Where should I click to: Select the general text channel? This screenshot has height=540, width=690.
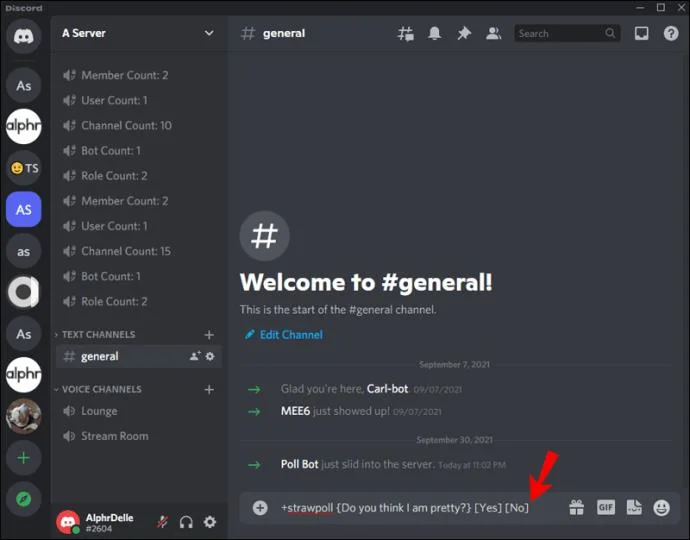point(139,356)
